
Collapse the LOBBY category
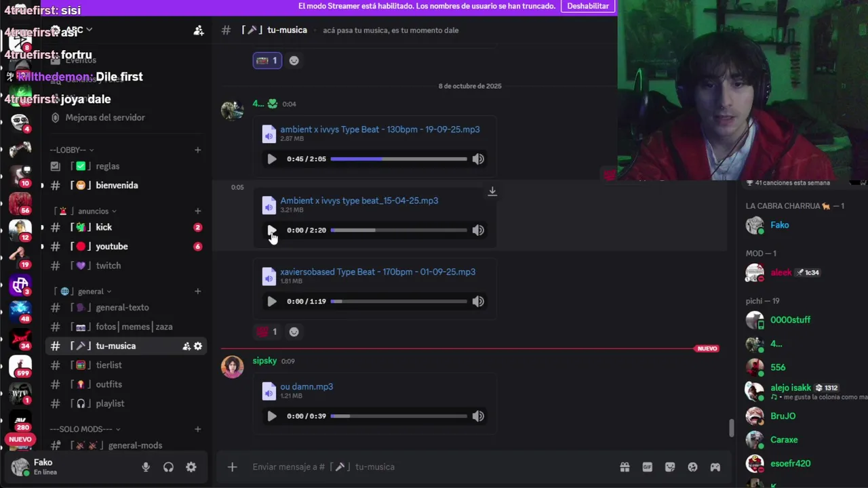(x=71, y=150)
